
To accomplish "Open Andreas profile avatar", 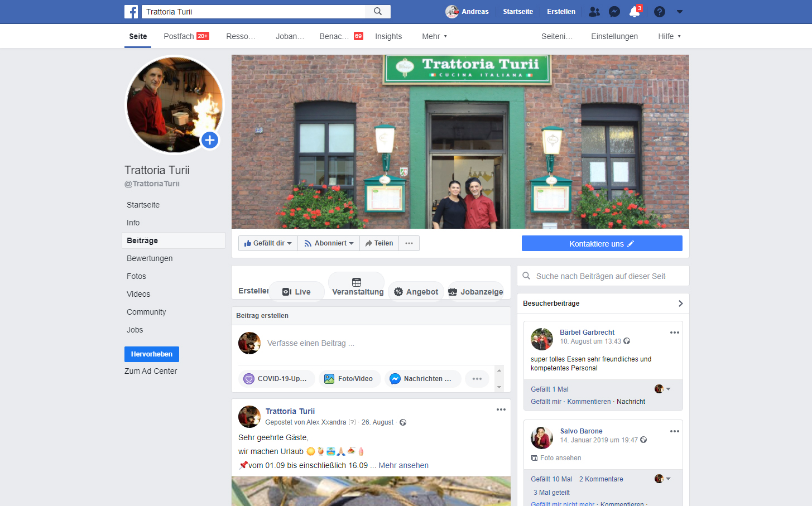I will [452, 12].
